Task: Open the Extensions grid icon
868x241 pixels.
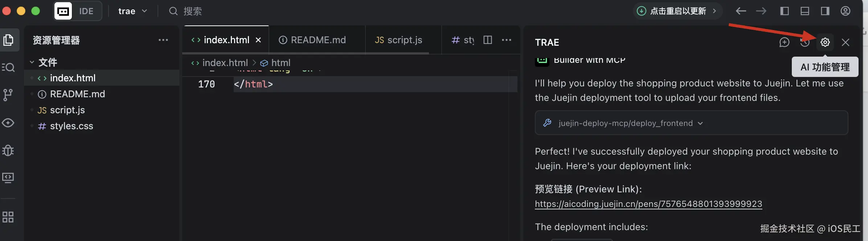Action: (x=8, y=217)
